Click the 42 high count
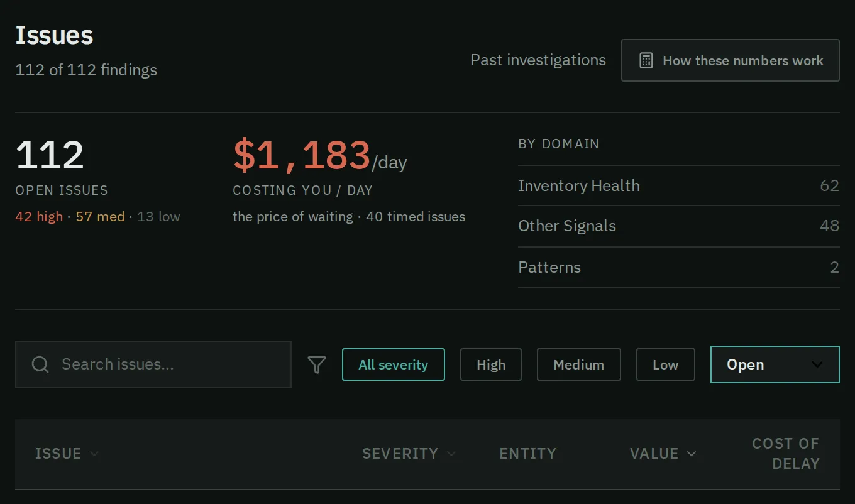Image resolution: width=855 pixels, height=504 pixels. [x=39, y=217]
